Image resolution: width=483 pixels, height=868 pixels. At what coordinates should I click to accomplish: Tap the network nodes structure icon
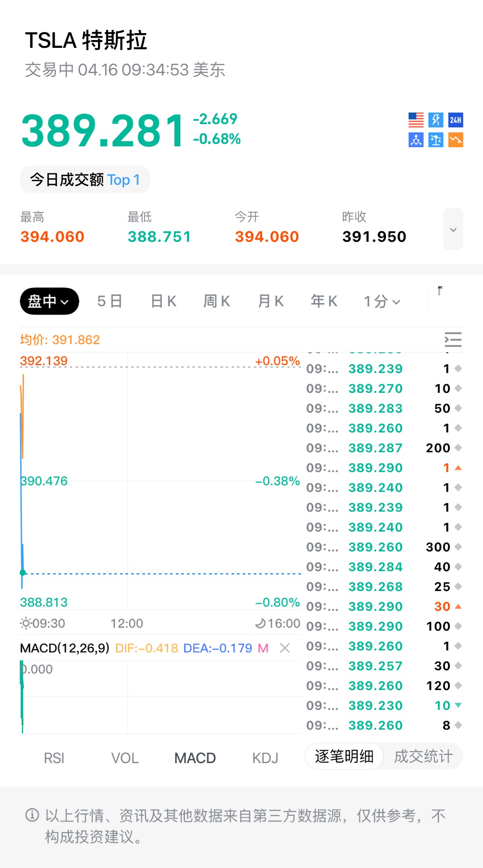[416, 140]
